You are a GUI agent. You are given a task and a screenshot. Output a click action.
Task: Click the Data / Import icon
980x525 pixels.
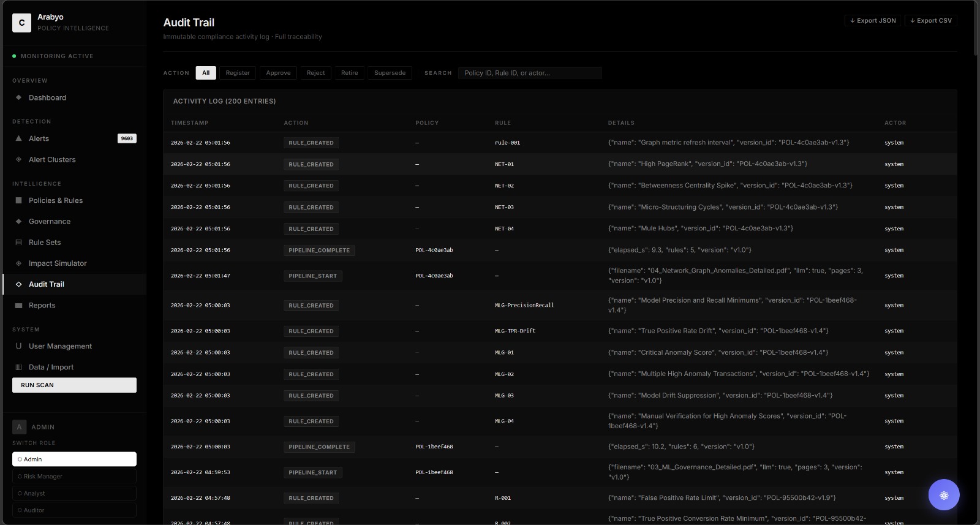[18, 367]
